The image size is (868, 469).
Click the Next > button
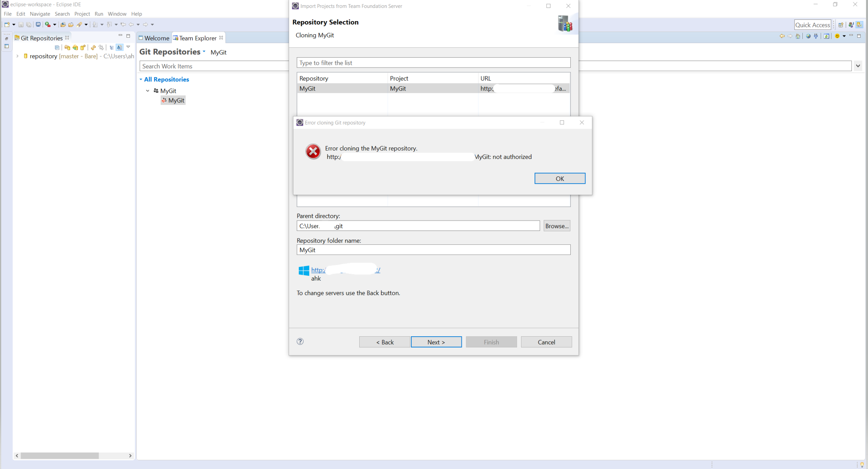pyautogui.click(x=436, y=342)
